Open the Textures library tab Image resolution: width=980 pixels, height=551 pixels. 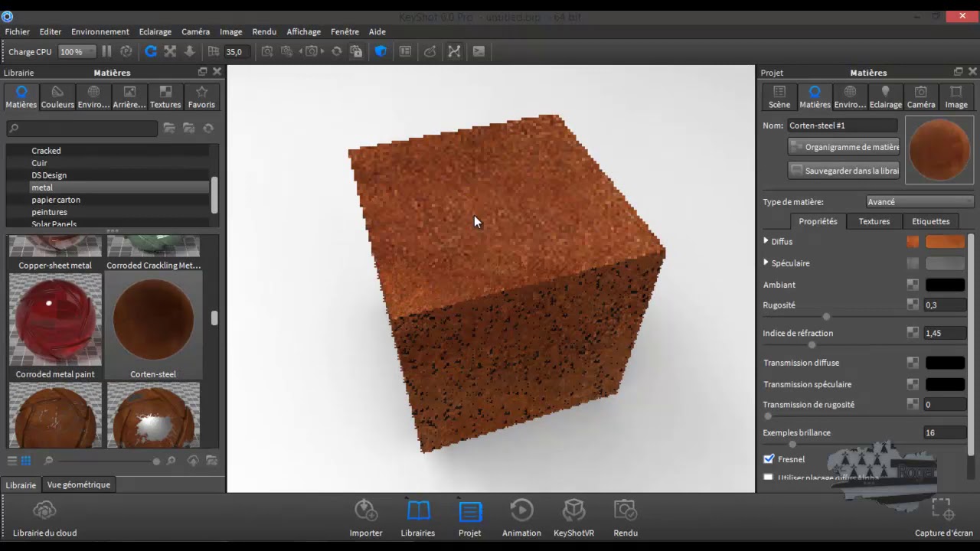pos(165,97)
